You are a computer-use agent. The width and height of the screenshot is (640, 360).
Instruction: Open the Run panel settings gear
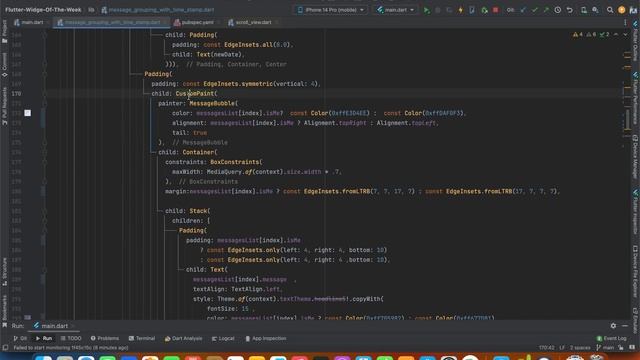click(x=613, y=326)
